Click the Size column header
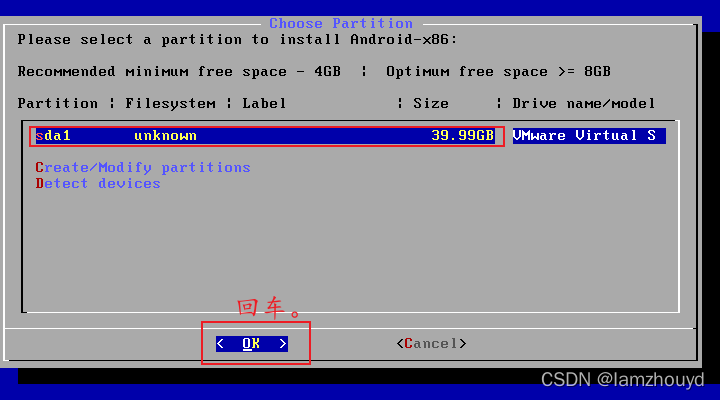This screenshot has width=720, height=400. pos(431,104)
